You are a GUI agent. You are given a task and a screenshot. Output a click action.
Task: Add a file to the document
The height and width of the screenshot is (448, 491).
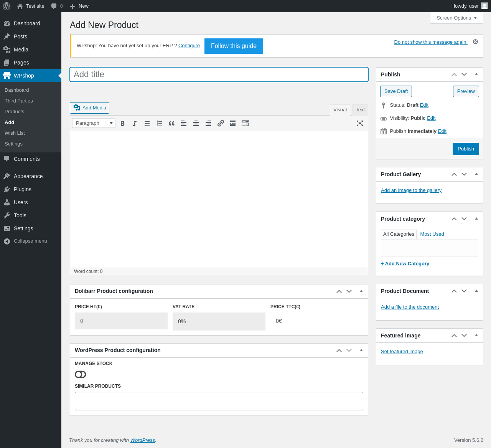[x=410, y=307]
